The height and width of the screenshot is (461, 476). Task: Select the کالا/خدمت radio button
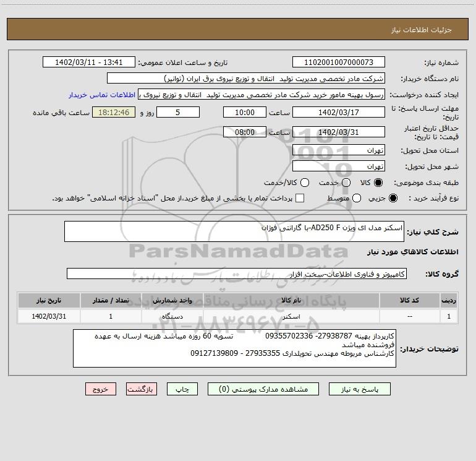(x=305, y=183)
